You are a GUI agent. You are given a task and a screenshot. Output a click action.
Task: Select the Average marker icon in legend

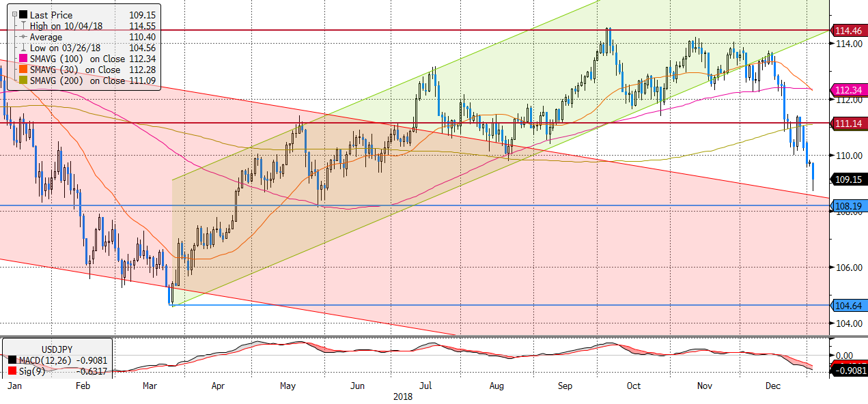click(24, 37)
